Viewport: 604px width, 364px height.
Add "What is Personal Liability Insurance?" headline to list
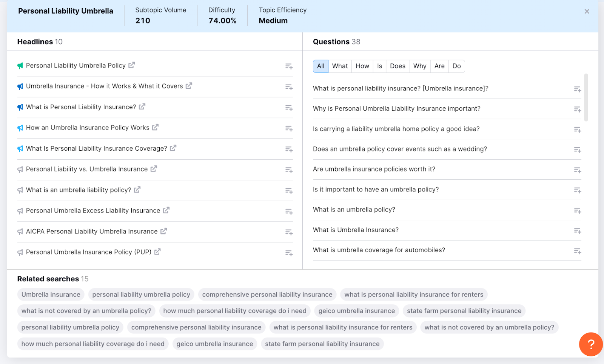tap(289, 107)
